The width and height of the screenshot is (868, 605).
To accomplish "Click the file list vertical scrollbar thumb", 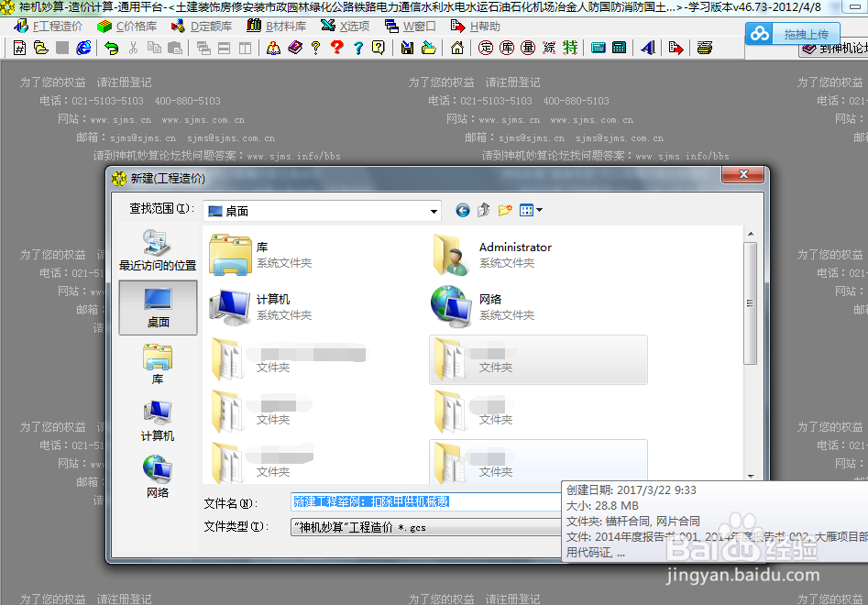I will (751, 303).
